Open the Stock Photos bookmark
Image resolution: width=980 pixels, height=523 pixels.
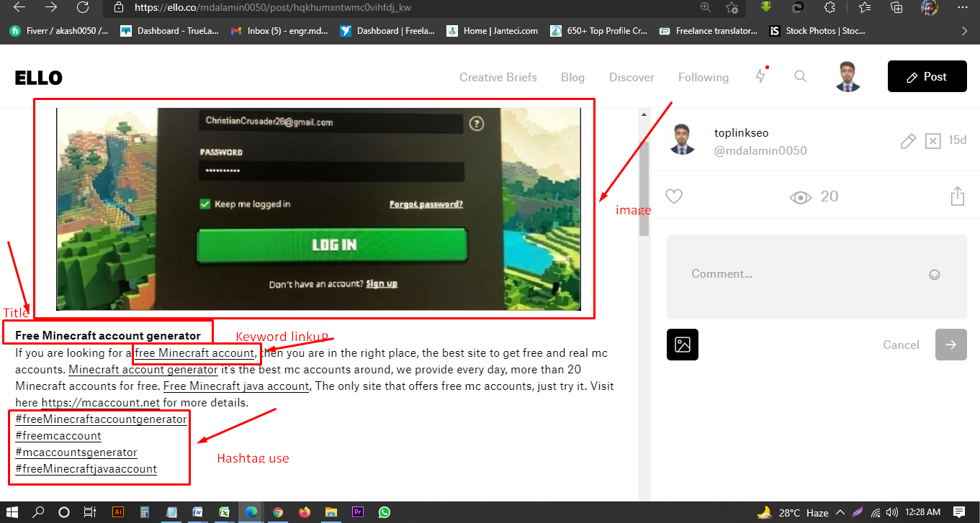pos(817,31)
